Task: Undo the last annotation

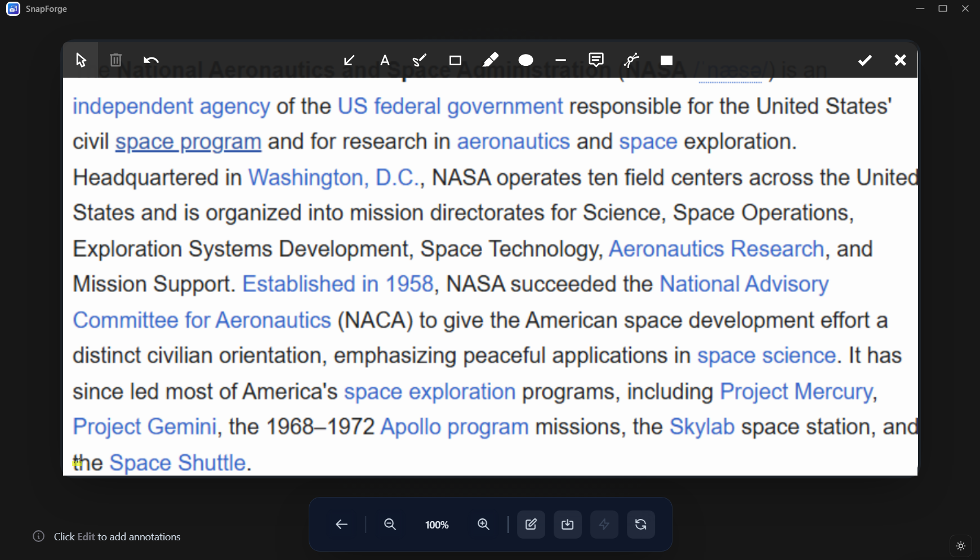Action: [x=151, y=60]
